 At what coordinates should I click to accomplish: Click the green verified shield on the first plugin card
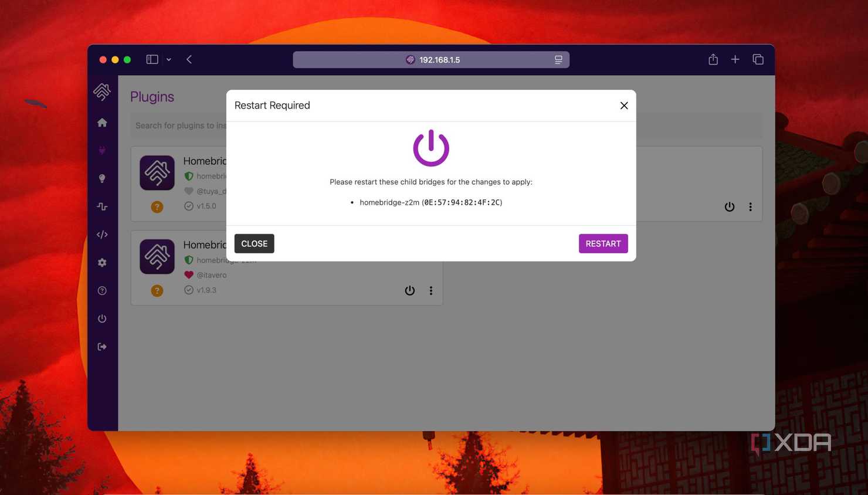click(x=189, y=176)
